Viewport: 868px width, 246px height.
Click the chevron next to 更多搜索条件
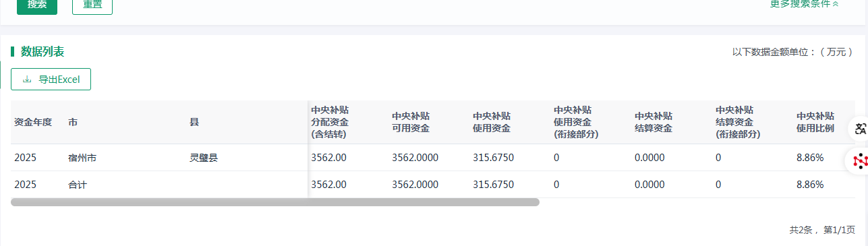pyautogui.click(x=835, y=3)
